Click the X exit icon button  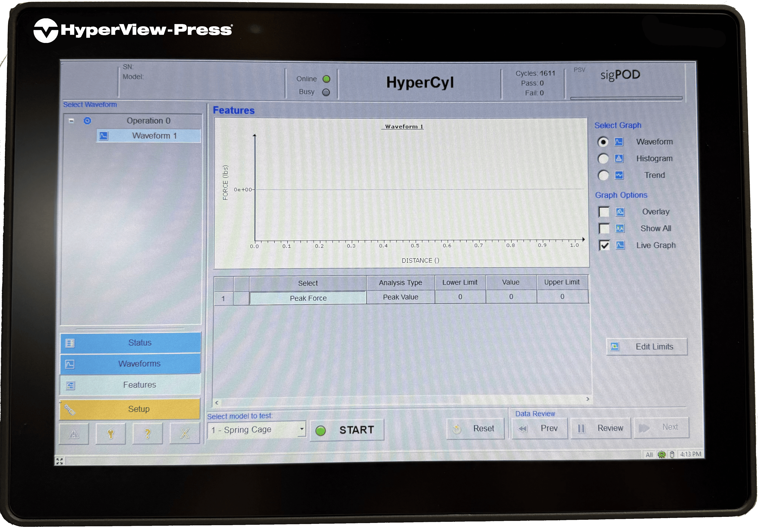(x=185, y=433)
